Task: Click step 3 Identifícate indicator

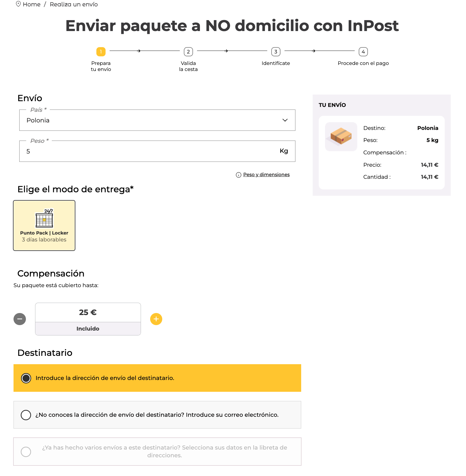Action: point(276,52)
